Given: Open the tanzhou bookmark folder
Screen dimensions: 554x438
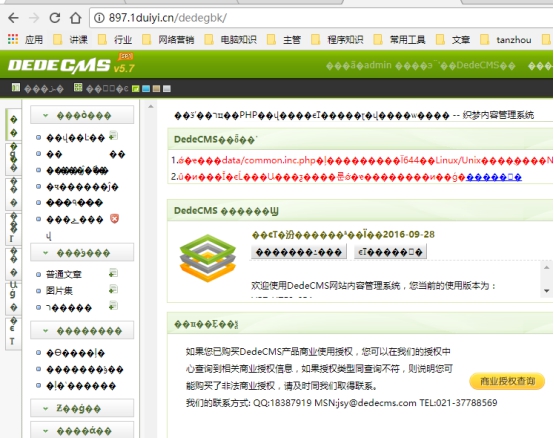Looking at the screenshot, I should coord(506,39).
